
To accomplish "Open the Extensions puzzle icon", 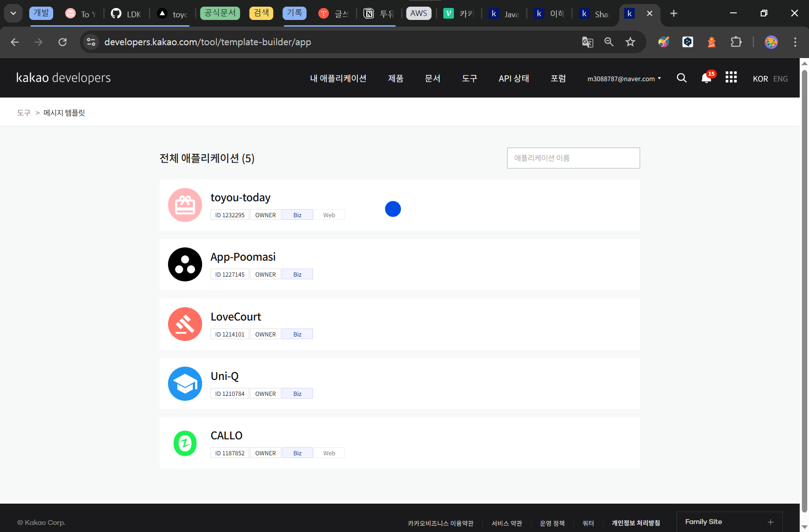I will coord(736,42).
